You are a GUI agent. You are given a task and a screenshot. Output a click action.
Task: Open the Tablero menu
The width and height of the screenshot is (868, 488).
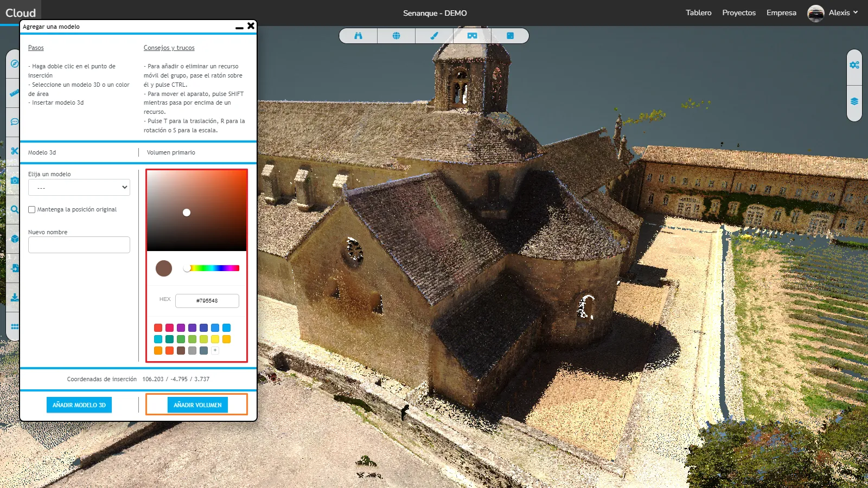698,12
